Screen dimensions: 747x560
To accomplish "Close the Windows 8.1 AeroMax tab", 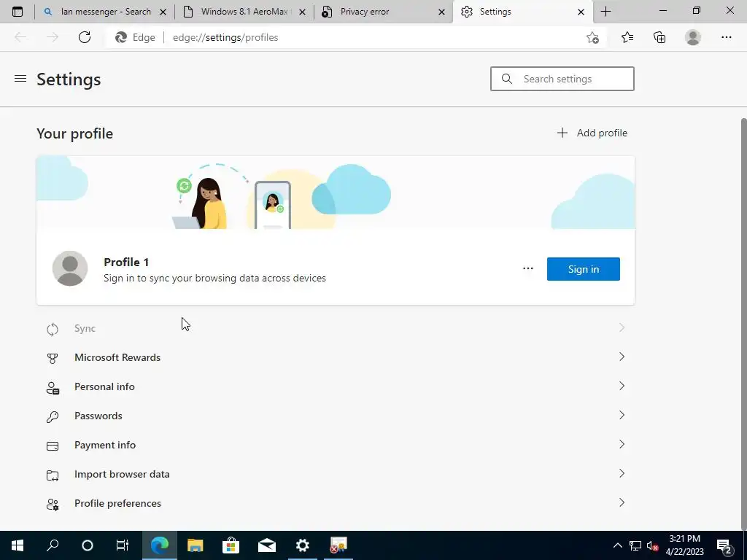I will (x=302, y=12).
